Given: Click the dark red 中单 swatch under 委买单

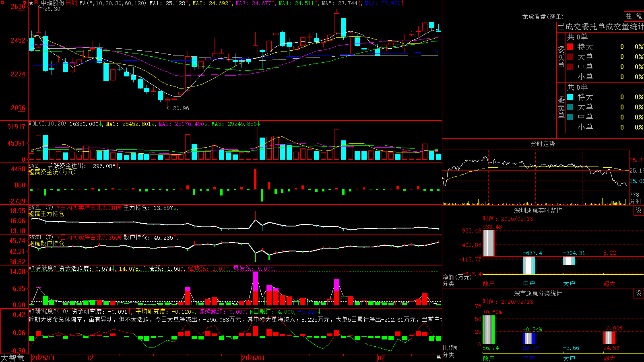Looking at the screenshot, I should 570,67.
